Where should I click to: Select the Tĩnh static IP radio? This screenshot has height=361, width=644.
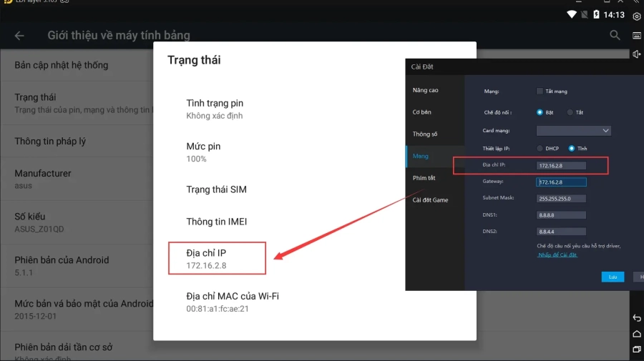[x=571, y=148]
